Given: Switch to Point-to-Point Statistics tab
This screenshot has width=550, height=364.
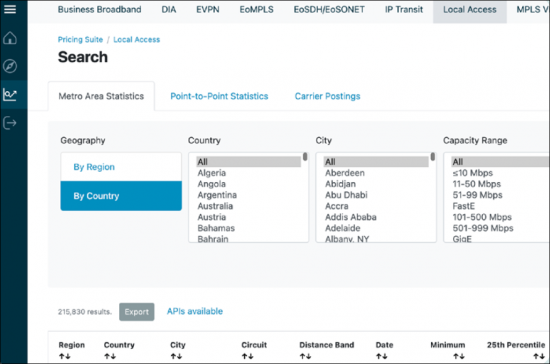Looking at the screenshot, I should pos(219,96).
